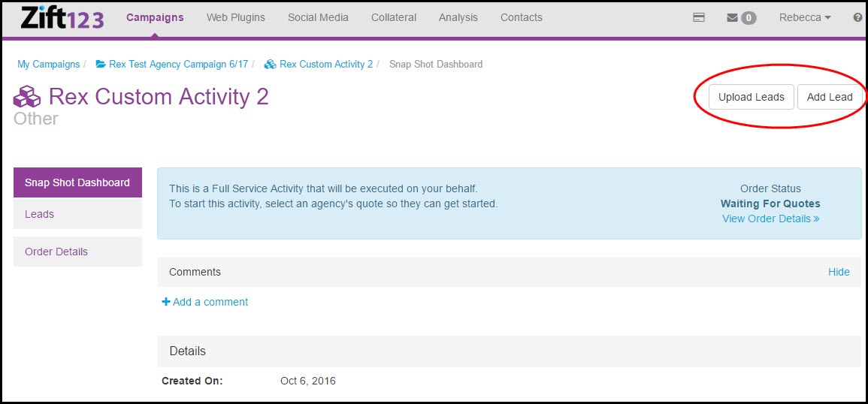The image size is (868, 404).
Task: Click the Zift123 logo
Action: point(62,18)
